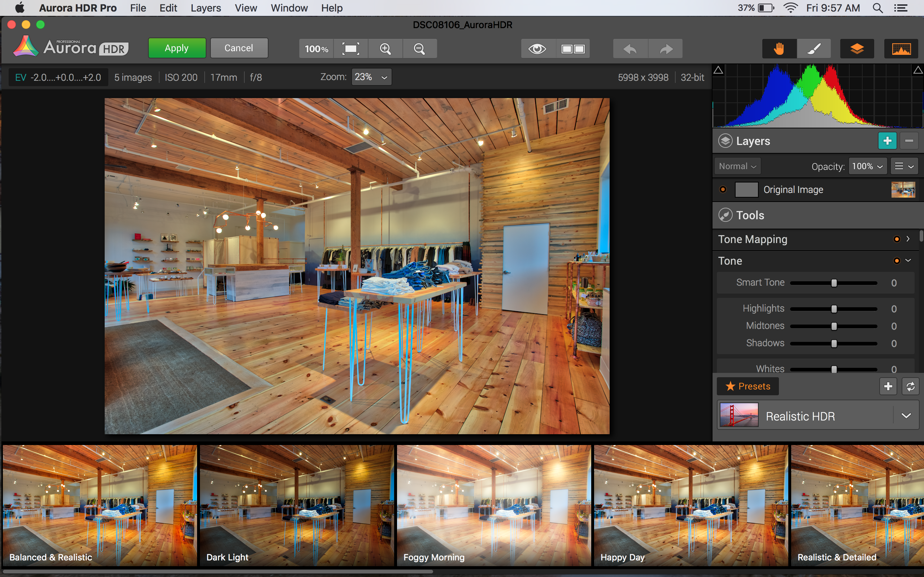Add a new layer with plus button
Screen dimensions: 924x577
coord(887,141)
